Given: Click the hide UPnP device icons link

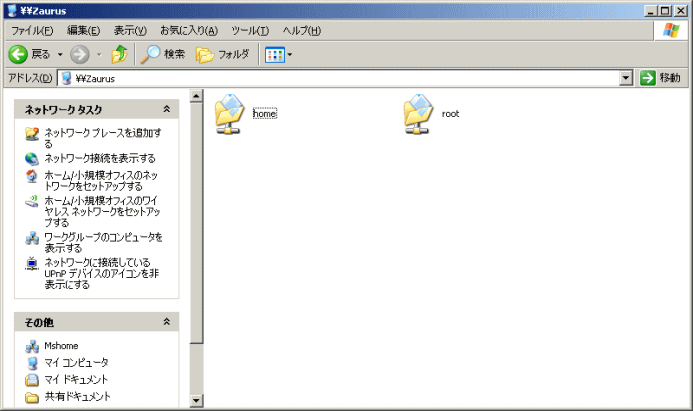Looking at the screenshot, I should (x=101, y=273).
